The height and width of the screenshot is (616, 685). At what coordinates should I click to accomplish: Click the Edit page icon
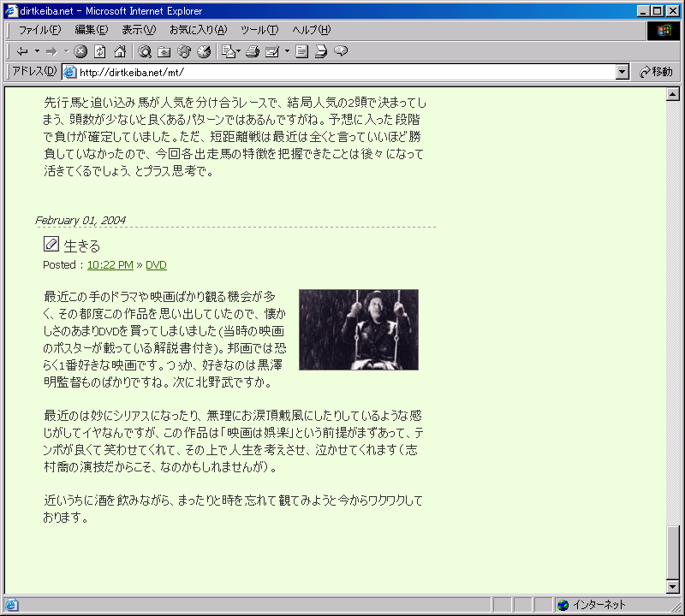[x=272, y=51]
